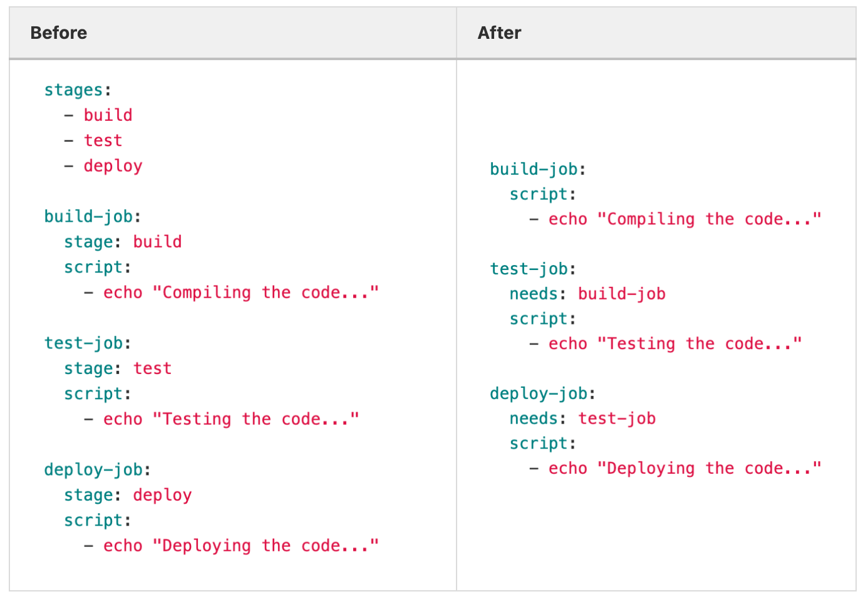Screen dimensions: 868x604
Task: Click the Before column header
Action: (x=58, y=33)
